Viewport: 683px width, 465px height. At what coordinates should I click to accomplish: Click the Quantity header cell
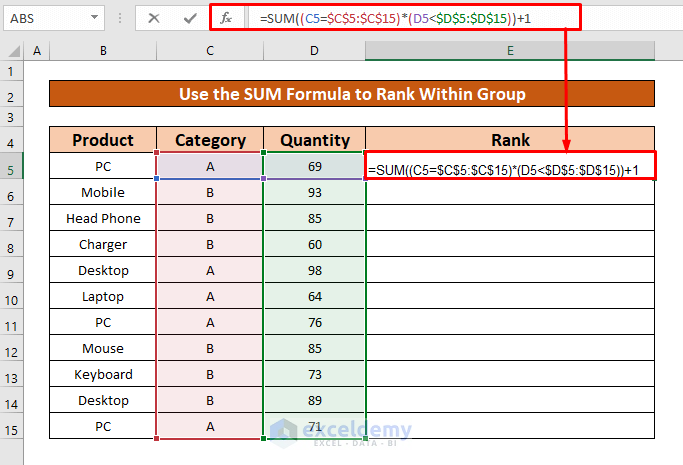tap(314, 140)
